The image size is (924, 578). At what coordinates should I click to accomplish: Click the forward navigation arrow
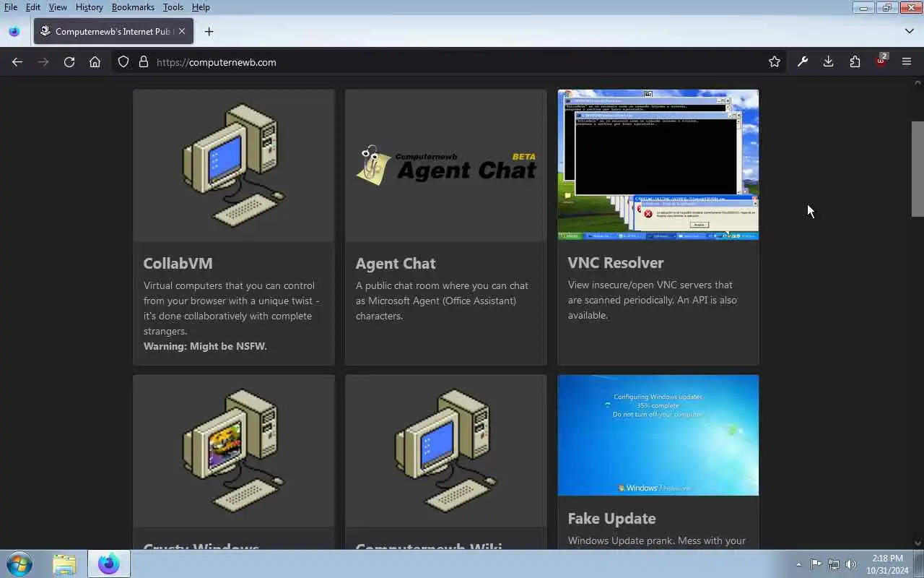[43, 62]
